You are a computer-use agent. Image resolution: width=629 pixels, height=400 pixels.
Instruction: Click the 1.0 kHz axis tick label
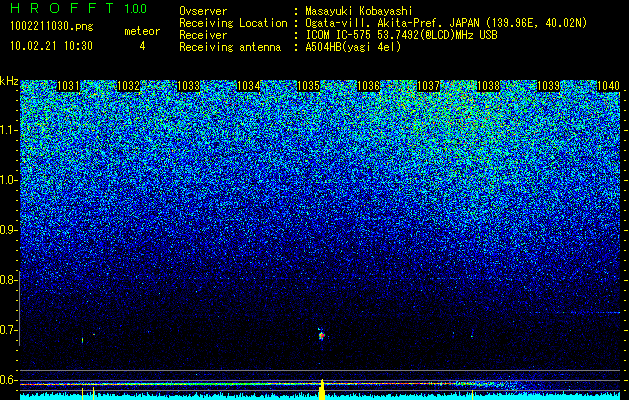(9, 180)
